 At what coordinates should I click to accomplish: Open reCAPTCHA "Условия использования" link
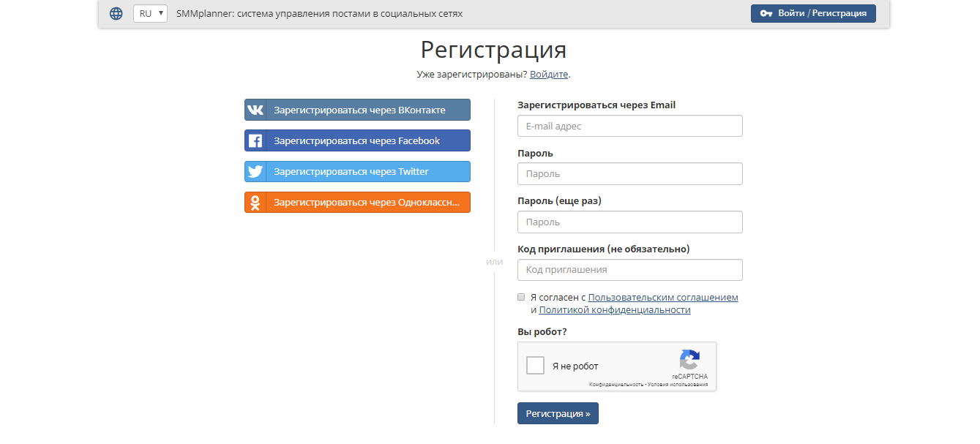[x=678, y=385]
